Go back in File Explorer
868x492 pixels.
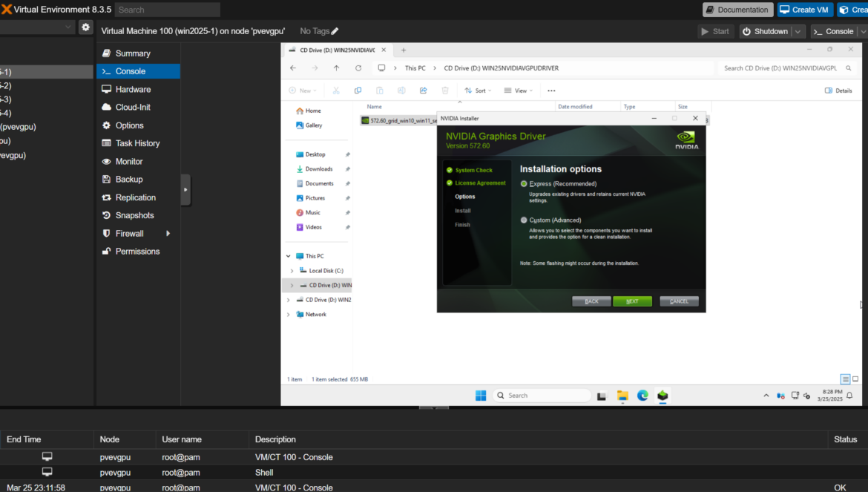tap(293, 68)
